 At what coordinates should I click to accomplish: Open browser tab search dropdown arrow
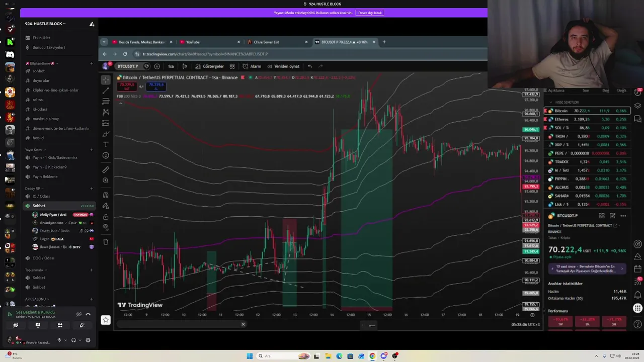tap(103, 42)
